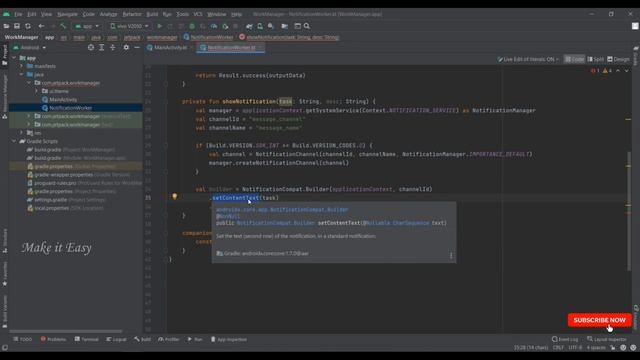
Task: Open the Event Log
Action: point(565,339)
